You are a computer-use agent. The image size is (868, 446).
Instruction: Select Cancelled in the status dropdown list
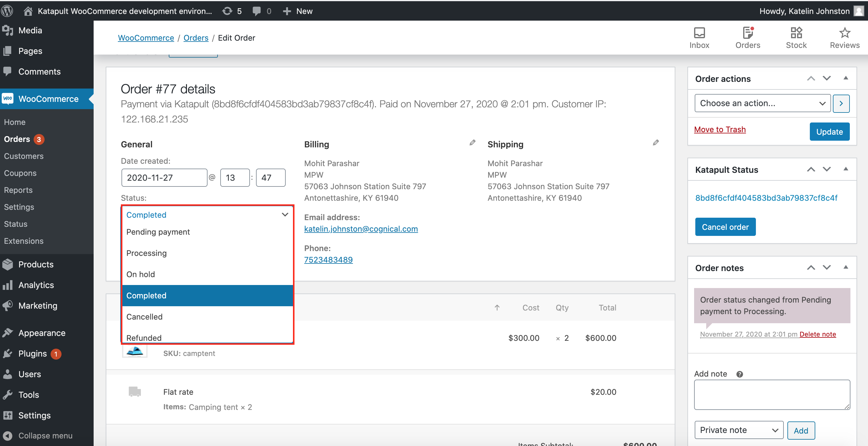click(x=144, y=317)
